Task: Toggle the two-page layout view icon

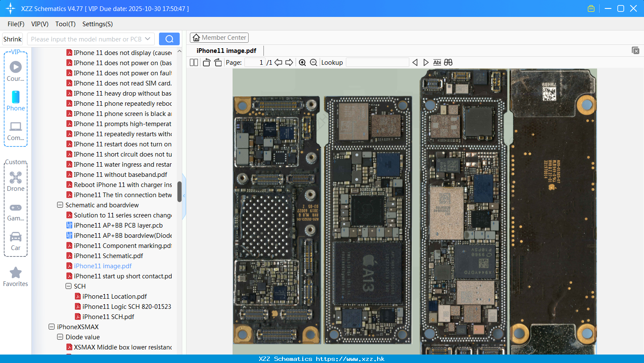Action: [x=194, y=63]
